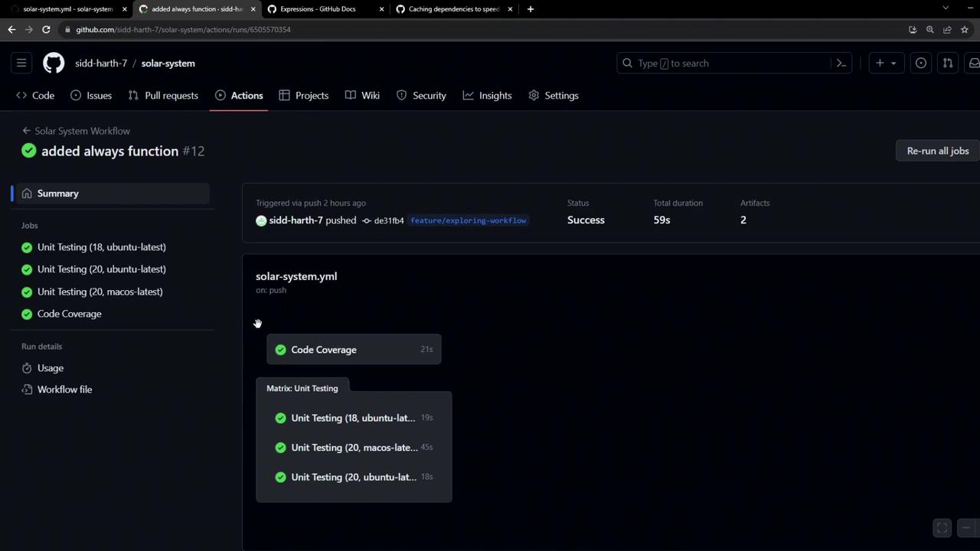Viewport: 980px width, 551px height.
Task: Open the Issues repository tab
Action: tap(91, 96)
